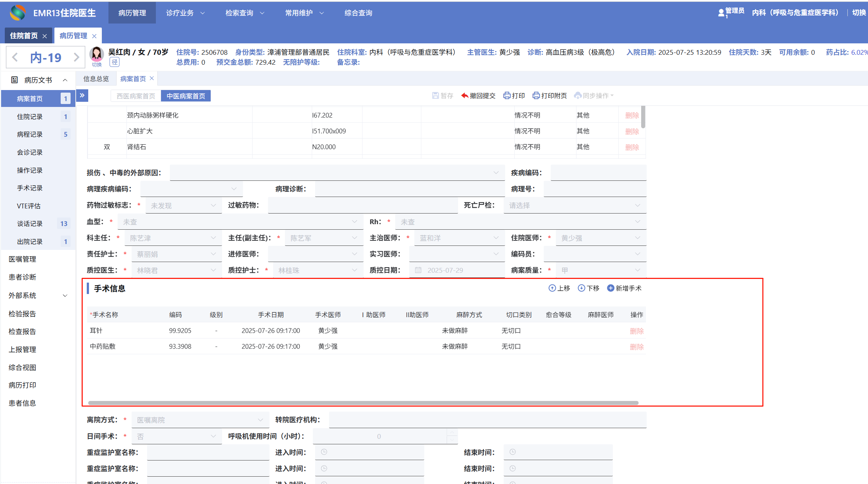Image resolution: width=868 pixels, height=484 pixels.
Task: Open the 血型 dropdown
Action: point(240,222)
